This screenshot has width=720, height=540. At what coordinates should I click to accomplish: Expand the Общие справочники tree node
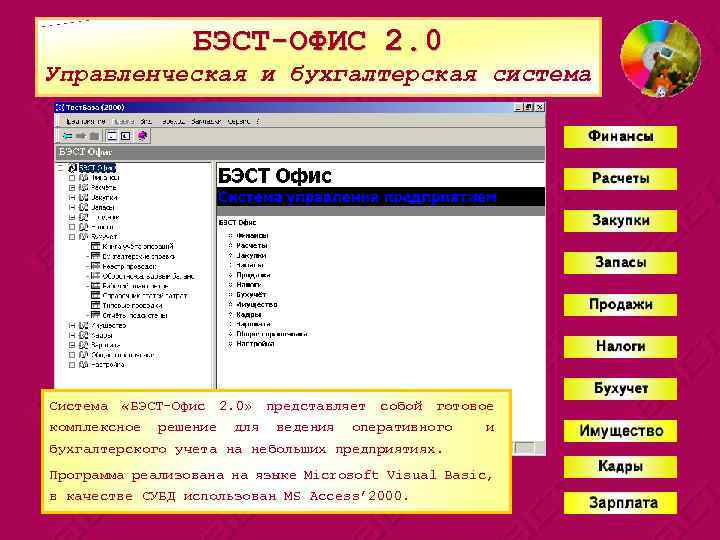click(72, 355)
